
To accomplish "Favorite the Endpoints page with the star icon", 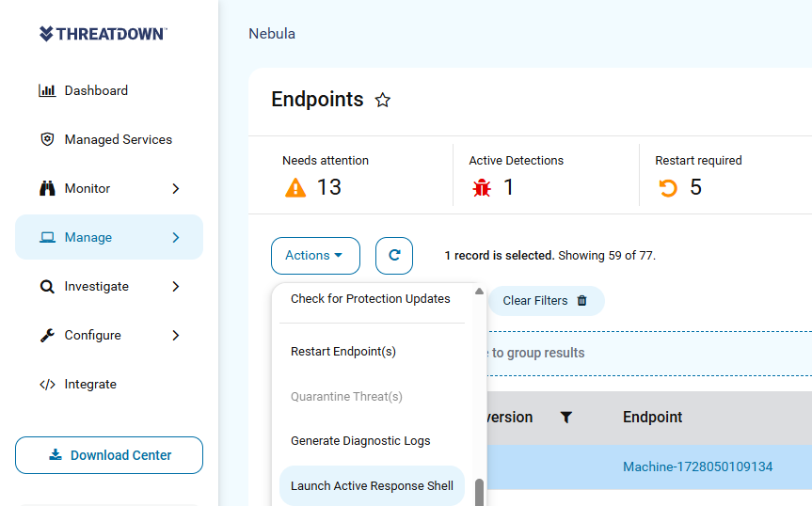I will pyautogui.click(x=383, y=100).
